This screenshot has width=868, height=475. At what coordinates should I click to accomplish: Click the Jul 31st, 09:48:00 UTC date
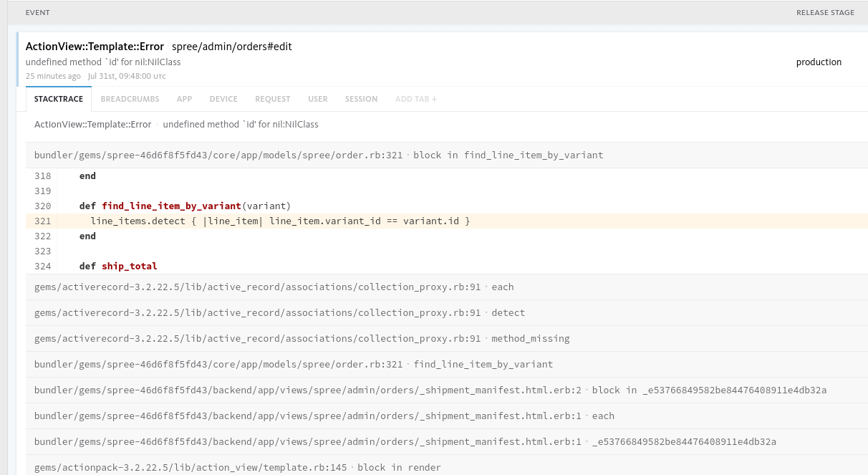(127, 76)
